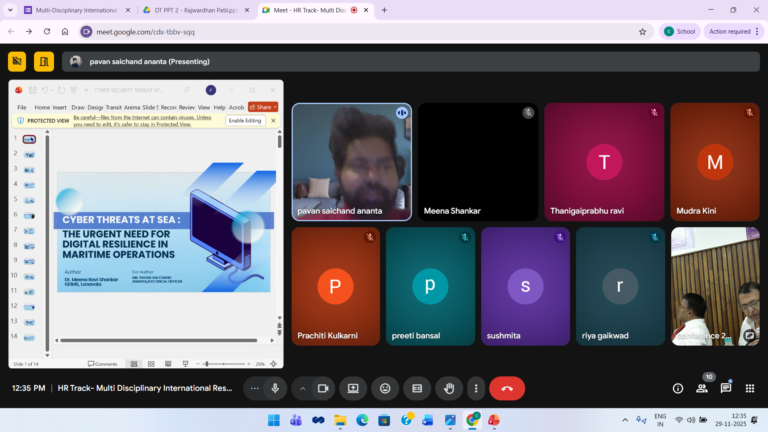
Task: Open the School profile button
Action: coord(679,31)
